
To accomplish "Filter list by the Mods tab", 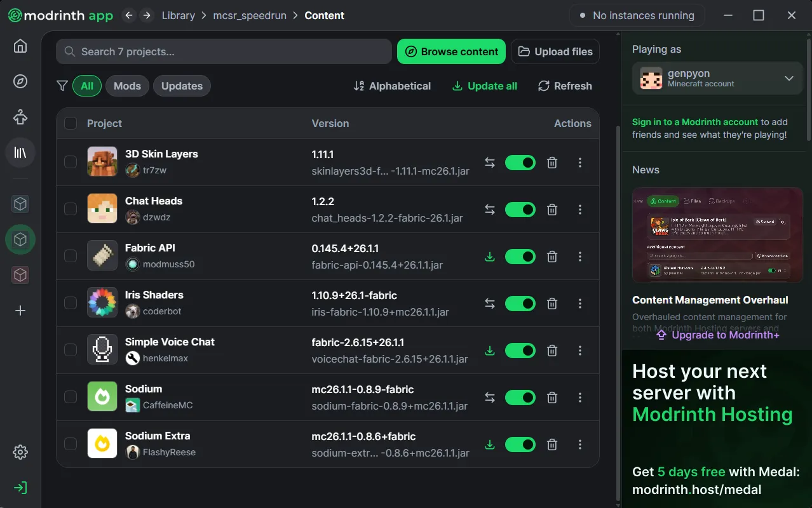I will tap(127, 86).
